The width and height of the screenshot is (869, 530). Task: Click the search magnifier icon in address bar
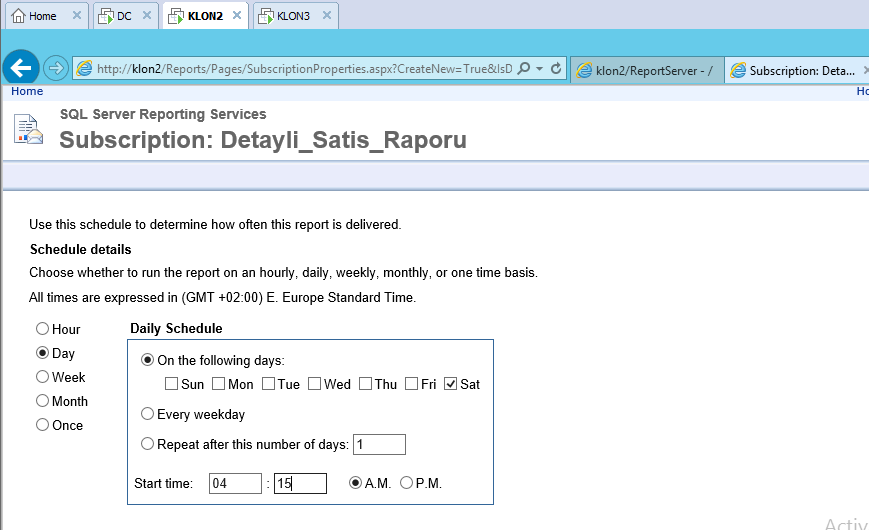pyautogui.click(x=524, y=69)
